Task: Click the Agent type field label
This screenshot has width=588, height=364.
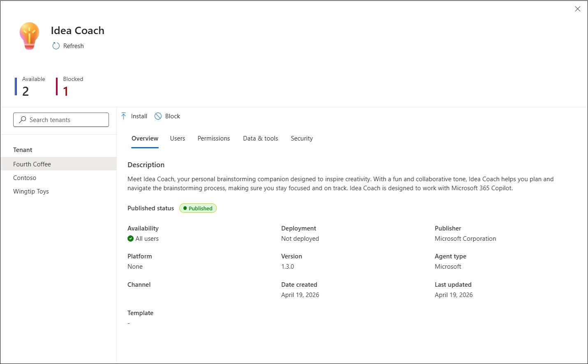Action: [x=451, y=256]
